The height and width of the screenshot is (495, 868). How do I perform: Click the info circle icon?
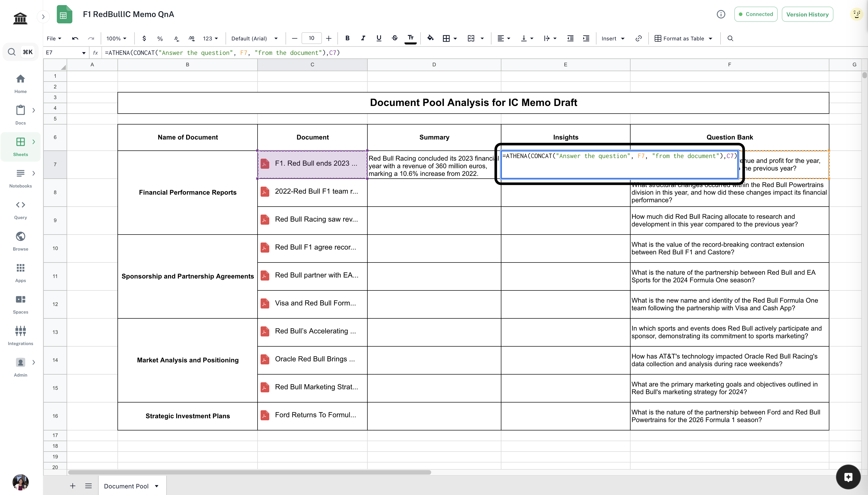tap(721, 14)
